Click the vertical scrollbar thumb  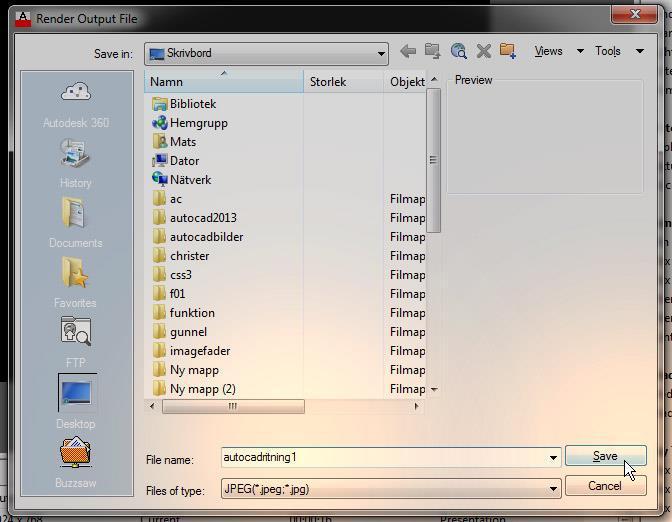pos(433,160)
